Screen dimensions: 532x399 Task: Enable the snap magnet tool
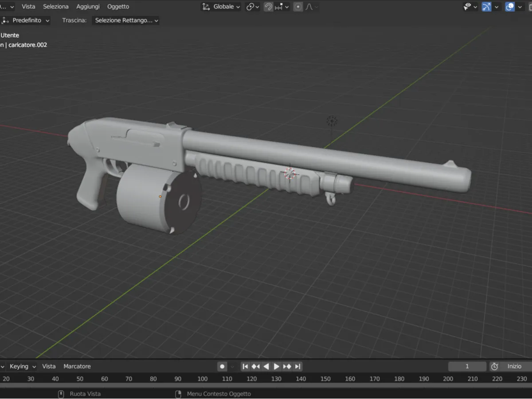[268, 7]
